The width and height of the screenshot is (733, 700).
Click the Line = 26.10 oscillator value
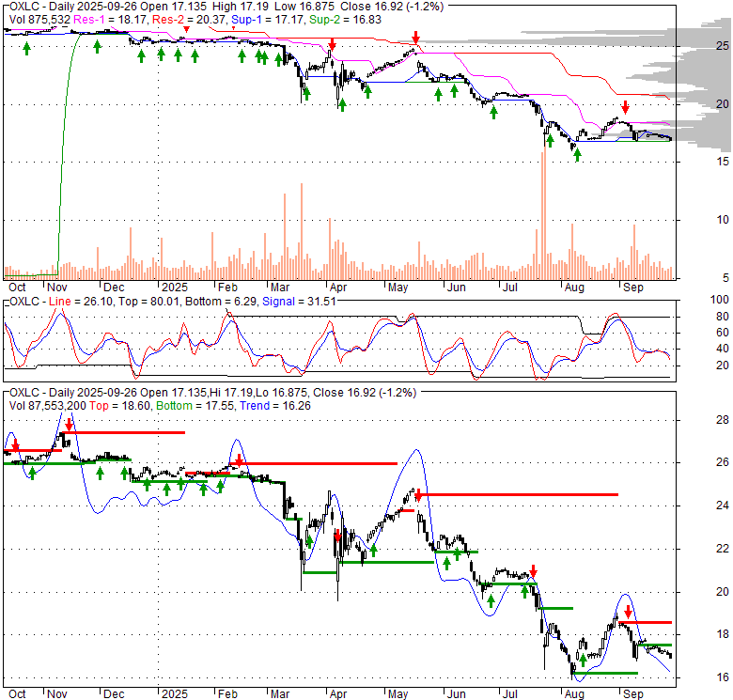point(81,302)
